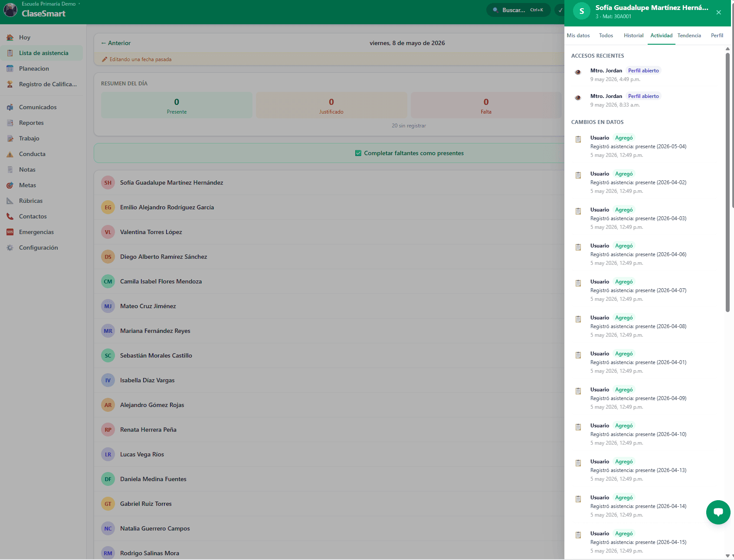
Task: Open the Metas target icon
Action: (10, 185)
